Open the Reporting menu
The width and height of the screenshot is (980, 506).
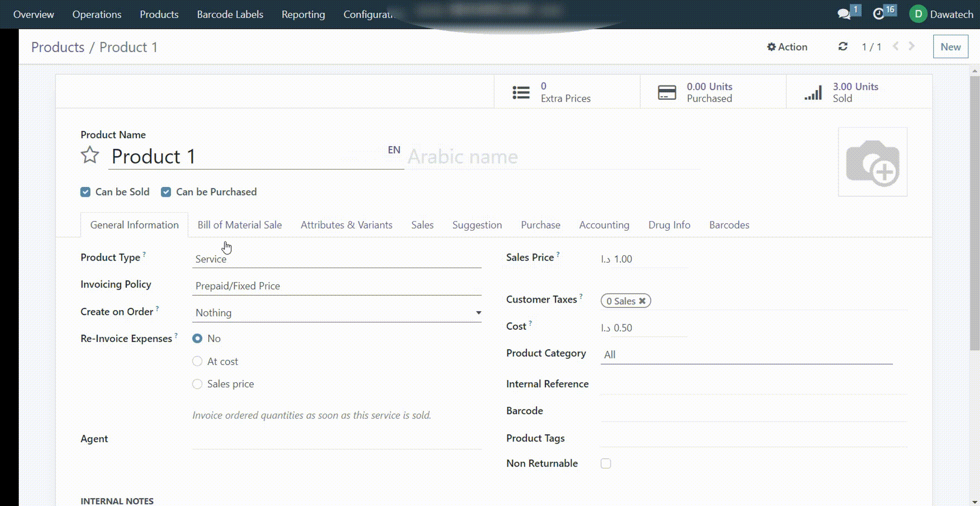click(303, 15)
